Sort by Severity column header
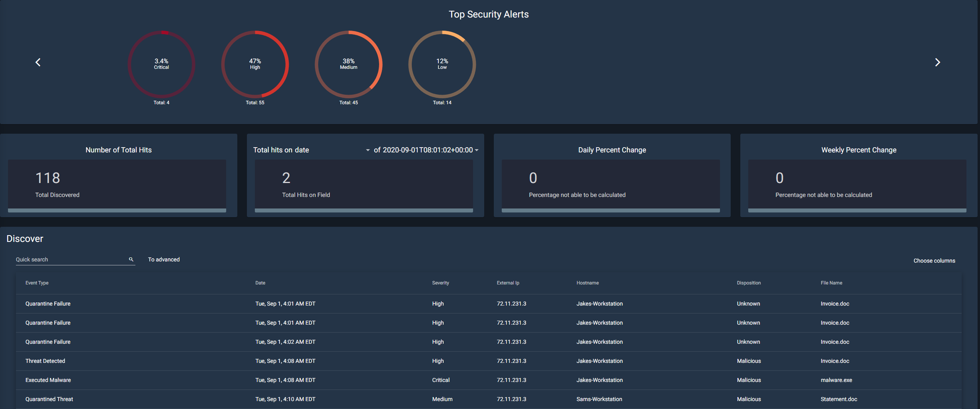Viewport: 980px width, 409px height. (440, 283)
